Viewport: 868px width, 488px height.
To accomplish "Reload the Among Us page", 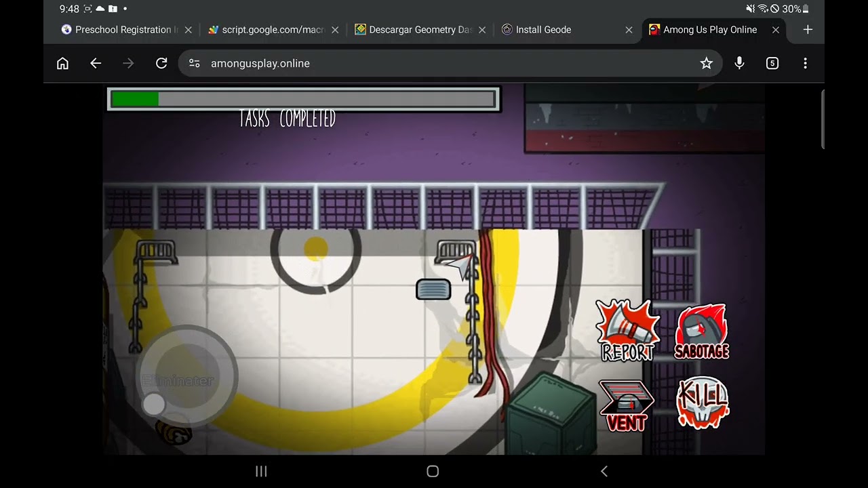I will 161,63.
